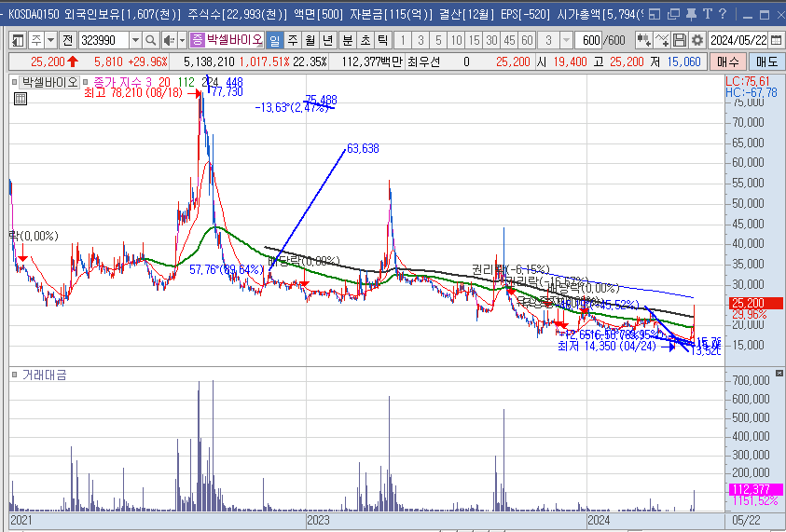This screenshot has width=786, height=532.
Task: Click the 매도 sell button
Action: pyautogui.click(x=766, y=62)
